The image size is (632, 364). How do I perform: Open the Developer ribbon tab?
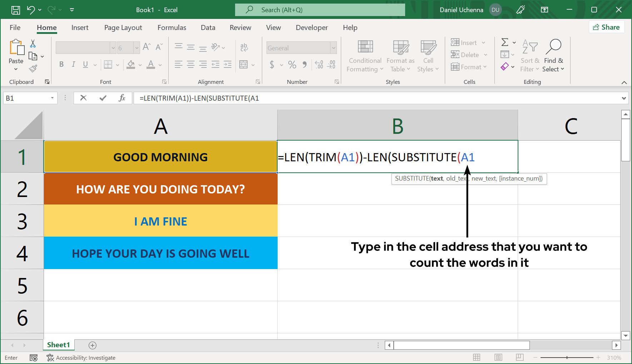(312, 27)
